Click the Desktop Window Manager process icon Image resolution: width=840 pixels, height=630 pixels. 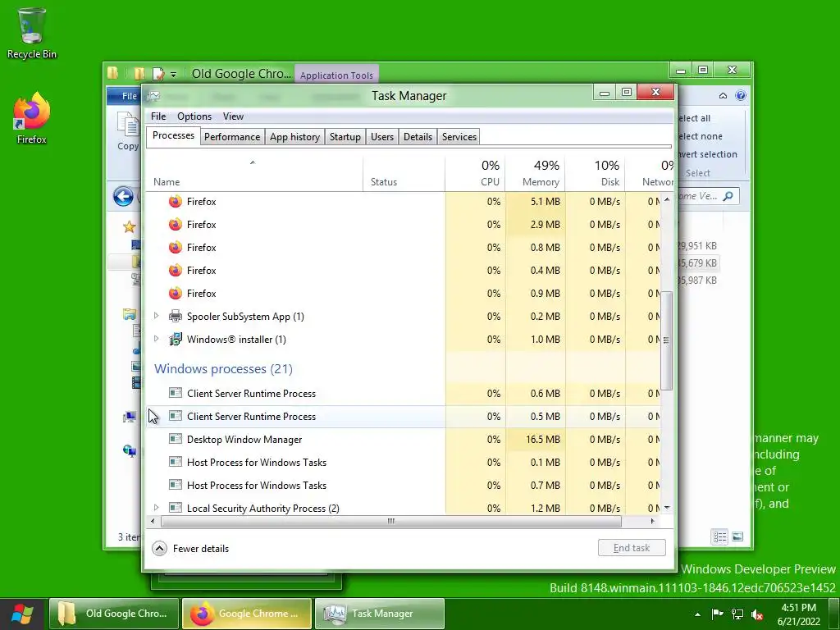(x=176, y=439)
